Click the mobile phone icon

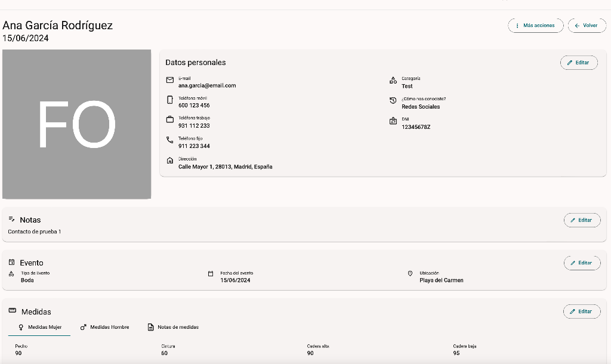170,100
